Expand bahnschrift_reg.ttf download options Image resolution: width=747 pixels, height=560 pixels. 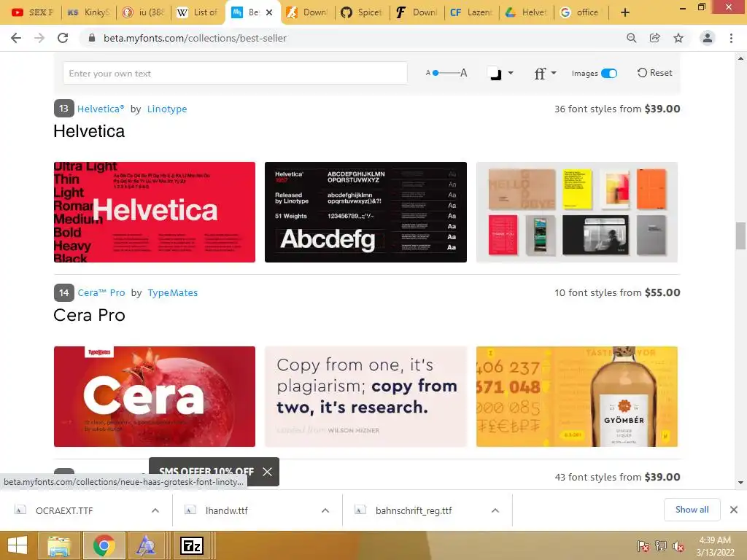(495, 510)
